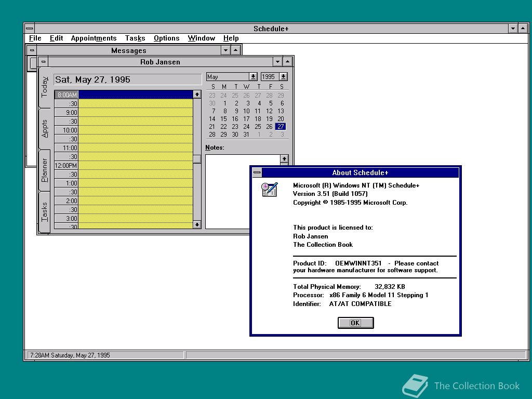Open the Tasks menu
Image resolution: width=532 pixels, height=399 pixels.
pyautogui.click(x=135, y=38)
